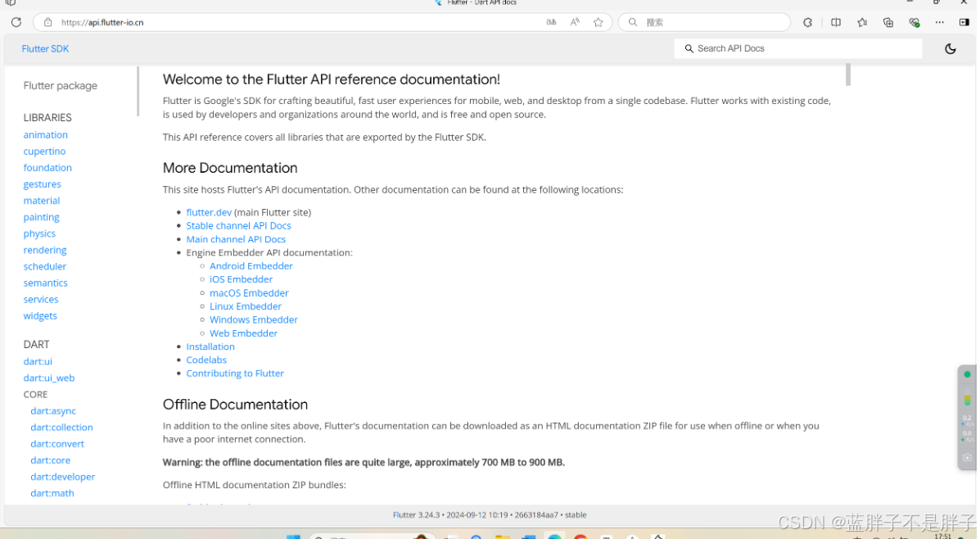The width and height of the screenshot is (980, 539).
Task: Click the translate page icon
Action: point(551,22)
